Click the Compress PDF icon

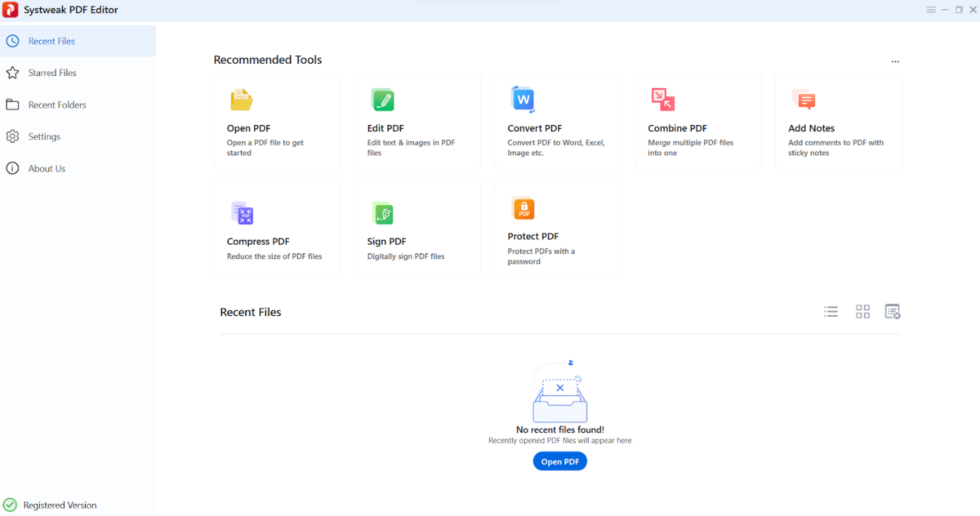pyautogui.click(x=242, y=213)
